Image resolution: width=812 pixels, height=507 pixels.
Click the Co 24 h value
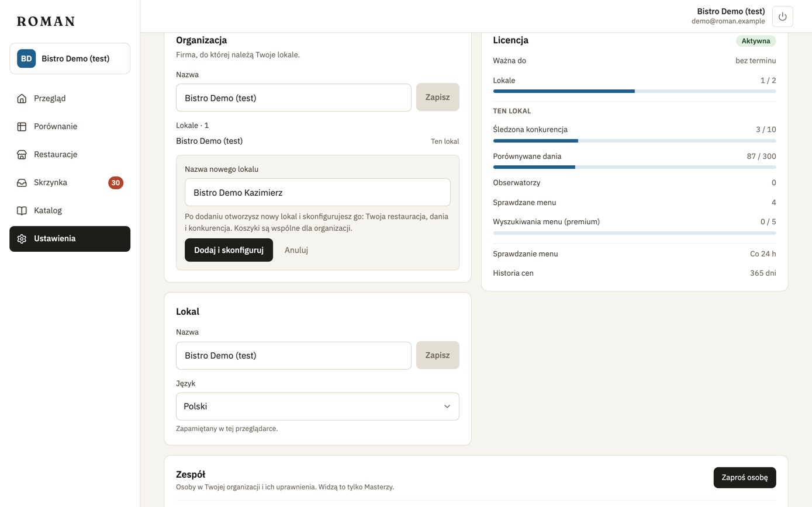tap(763, 254)
